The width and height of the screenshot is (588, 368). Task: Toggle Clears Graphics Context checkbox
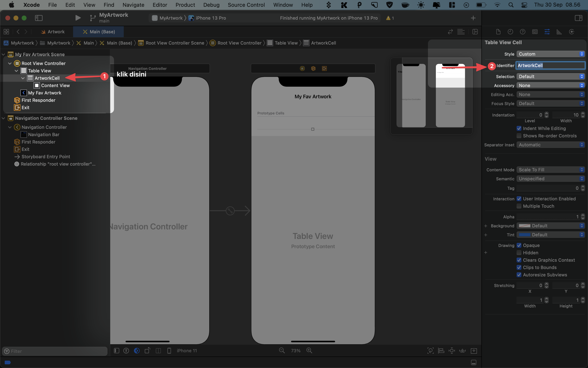pos(519,260)
